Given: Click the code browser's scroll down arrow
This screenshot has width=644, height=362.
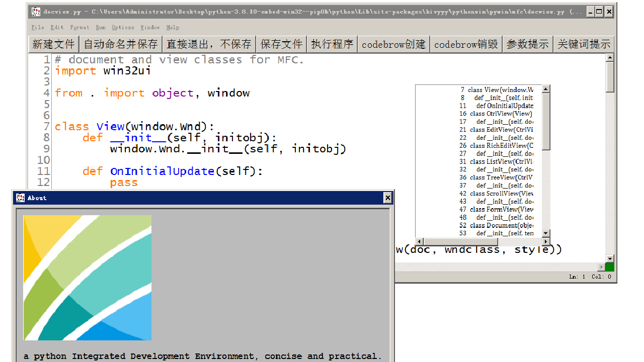Looking at the screenshot, I should (x=546, y=233).
